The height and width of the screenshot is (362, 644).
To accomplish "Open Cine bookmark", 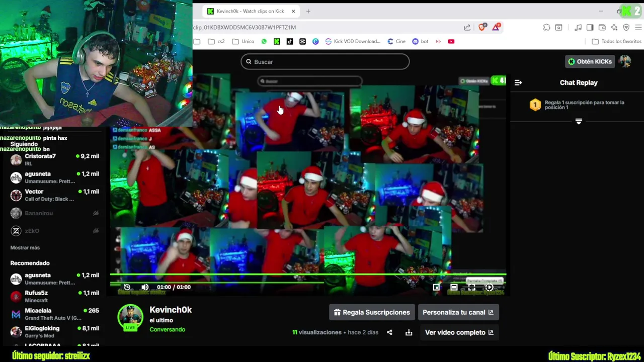I will click(x=396, y=41).
